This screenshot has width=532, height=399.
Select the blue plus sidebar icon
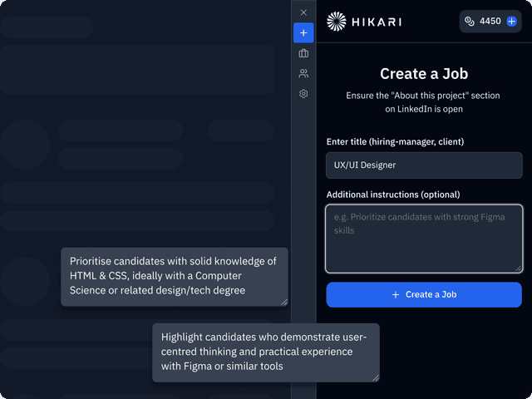303,33
